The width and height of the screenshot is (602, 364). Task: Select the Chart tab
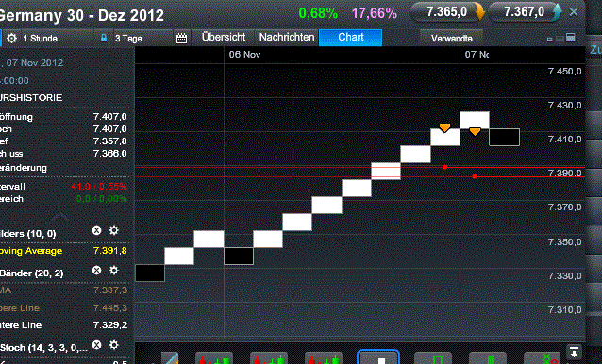(x=350, y=37)
